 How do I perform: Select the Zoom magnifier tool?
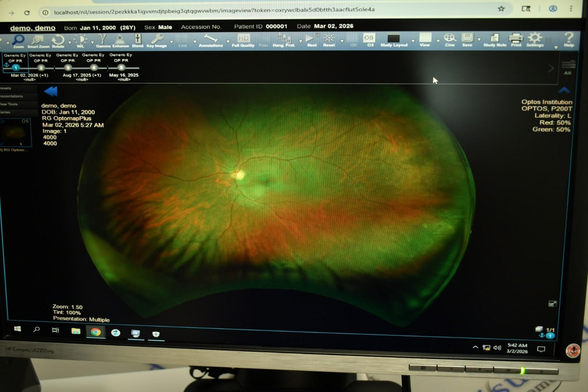18,41
